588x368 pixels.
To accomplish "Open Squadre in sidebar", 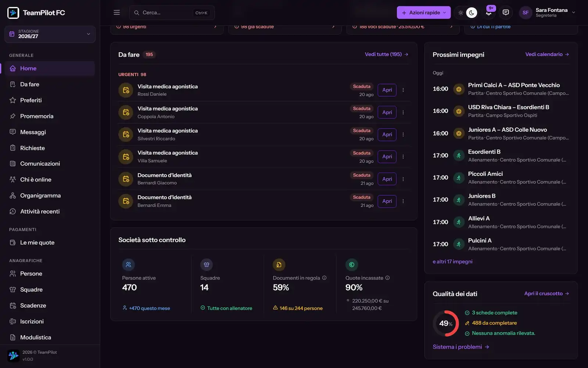I will (50, 290).
